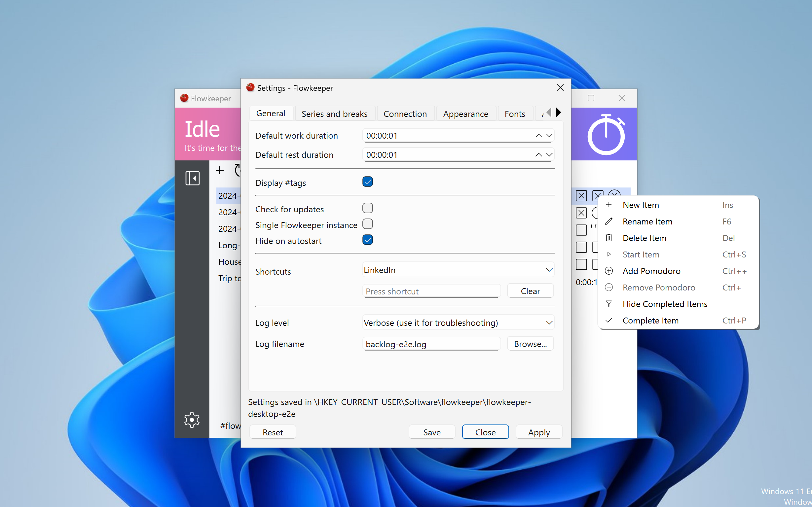The width and height of the screenshot is (812, 507).
Task: Click the trash icon beside Delete Item
Action: (609, 238)
